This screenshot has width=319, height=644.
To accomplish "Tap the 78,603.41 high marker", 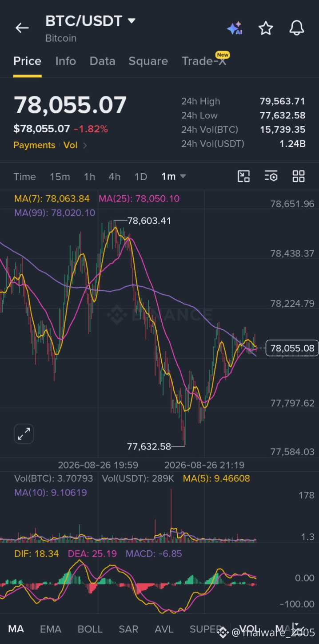I will coord(149,221).
